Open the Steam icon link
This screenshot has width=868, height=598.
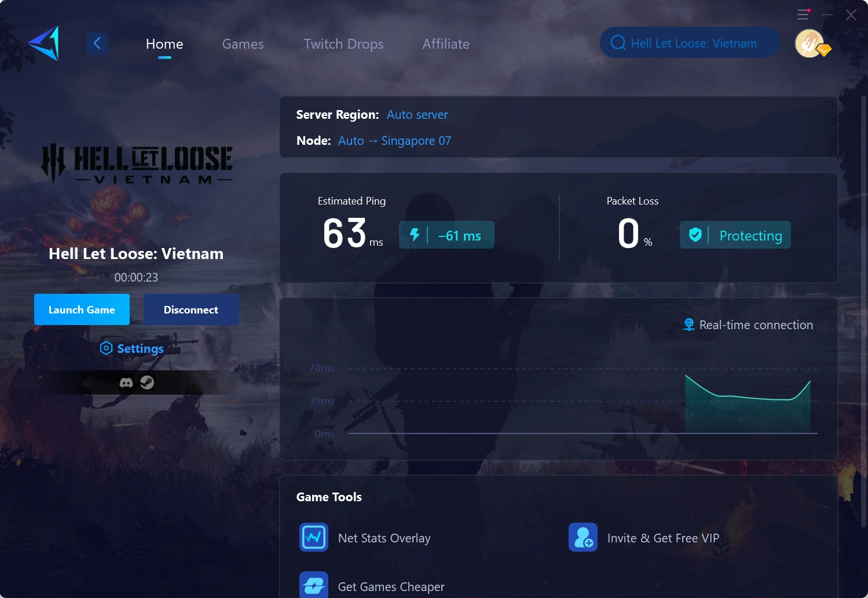(x=147, y=382)
